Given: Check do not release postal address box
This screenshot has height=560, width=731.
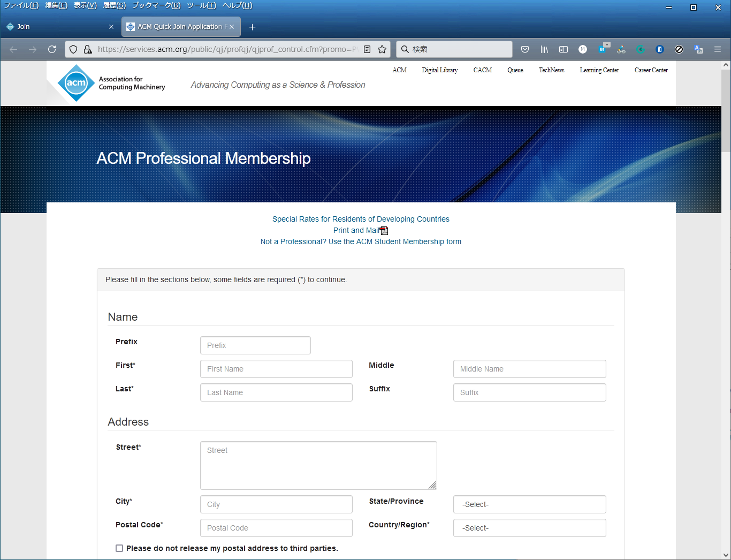Looking at the screenshot, I should tap(119, 548).
